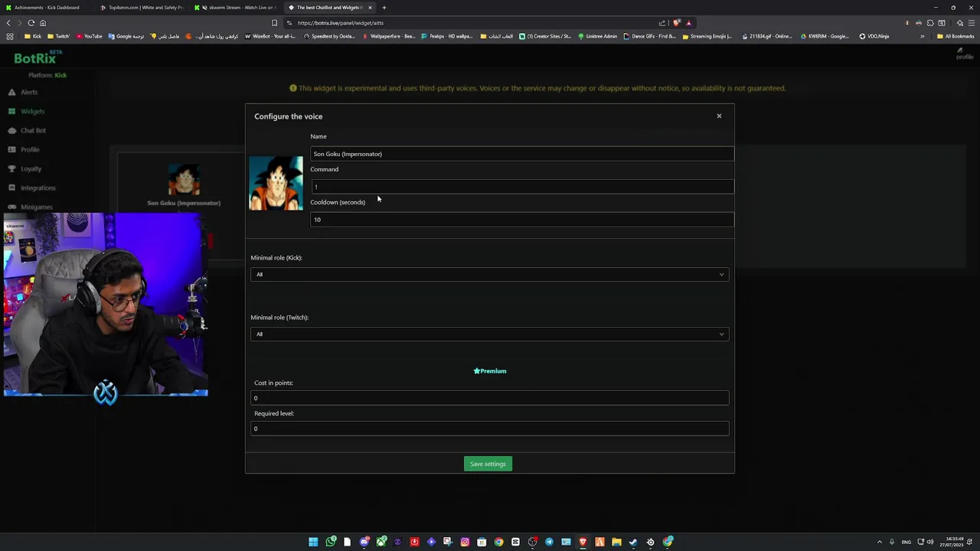This screenshot has height=551, width=980.
Task: Go back in the browser
Action: 8,23
